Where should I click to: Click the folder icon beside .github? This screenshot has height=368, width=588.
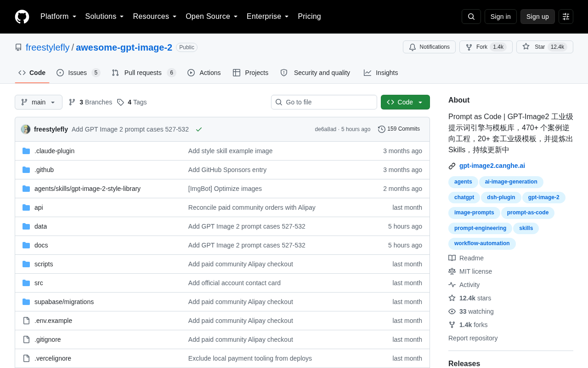pos(26,170)
